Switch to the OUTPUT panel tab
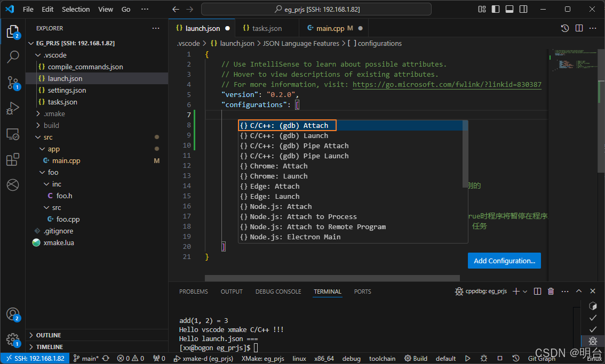Image resolution: width=605 pixels, height=364 pixels. click(x=232, y=292)
